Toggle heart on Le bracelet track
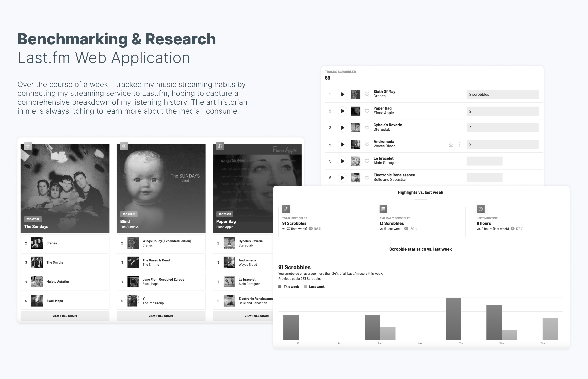588x379 pixels. tap(367, 161)
